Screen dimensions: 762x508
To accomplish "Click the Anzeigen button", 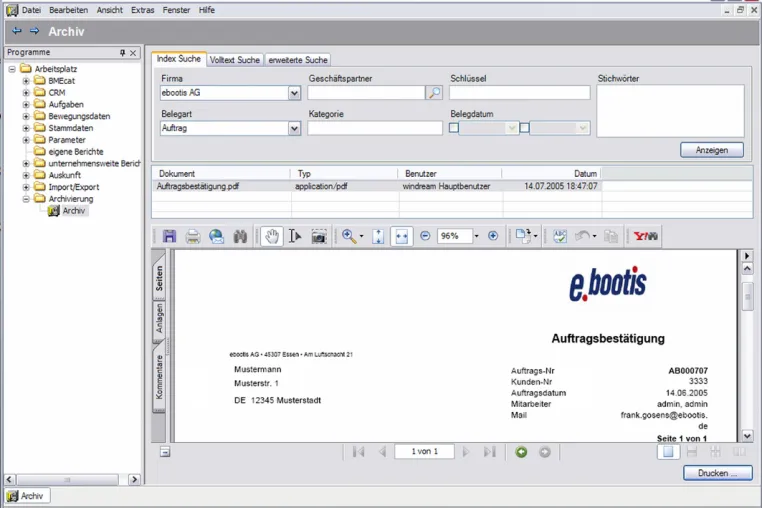I will tap(712, 150).
